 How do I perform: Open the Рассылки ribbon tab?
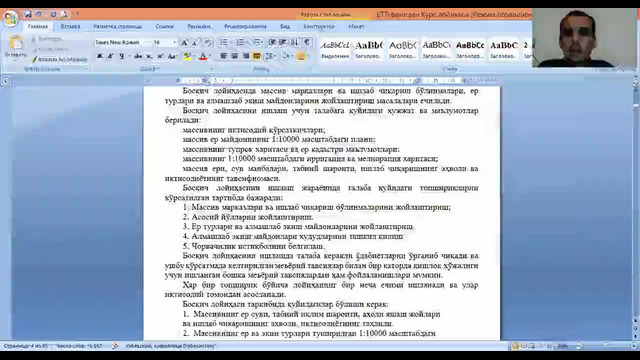[x=199, y=27]
